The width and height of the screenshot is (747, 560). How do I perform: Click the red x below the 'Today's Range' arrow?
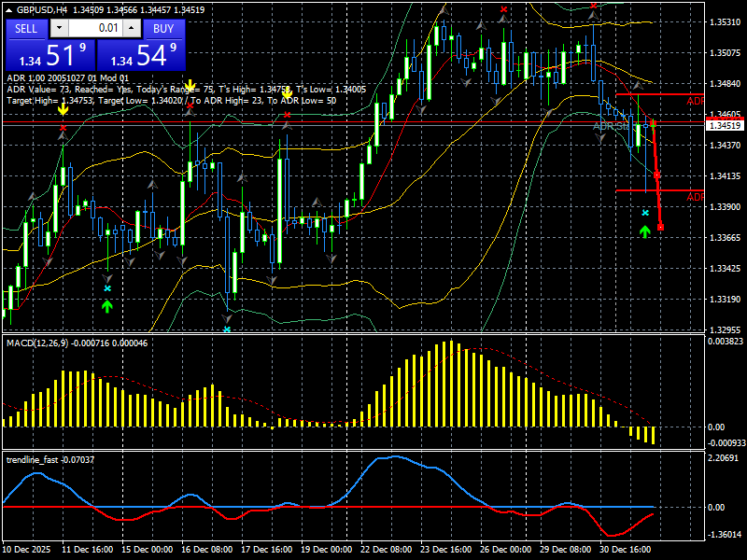(x=190, y=105)
